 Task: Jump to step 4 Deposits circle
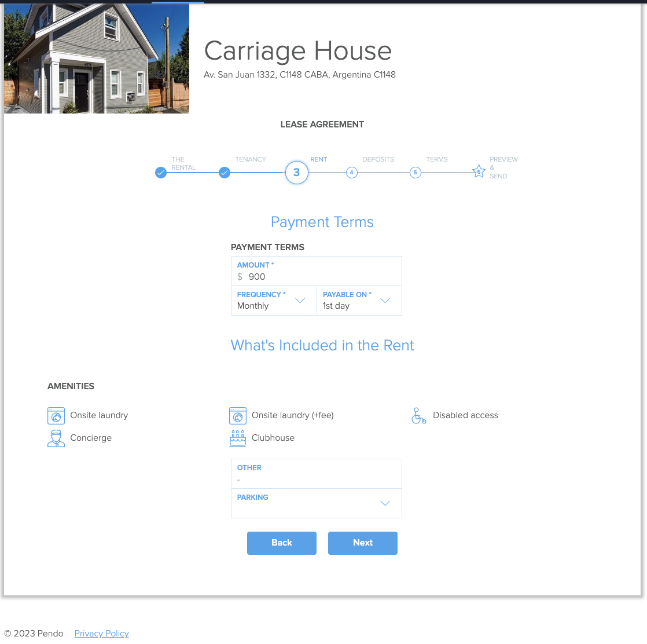(x=351, y=173)
